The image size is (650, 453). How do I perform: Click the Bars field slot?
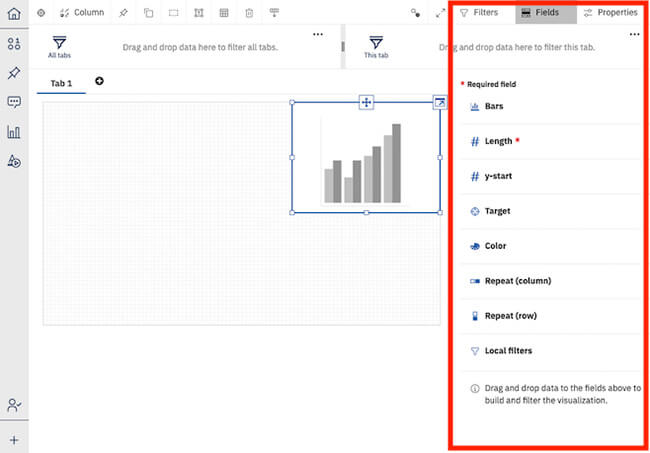(550, 107)
